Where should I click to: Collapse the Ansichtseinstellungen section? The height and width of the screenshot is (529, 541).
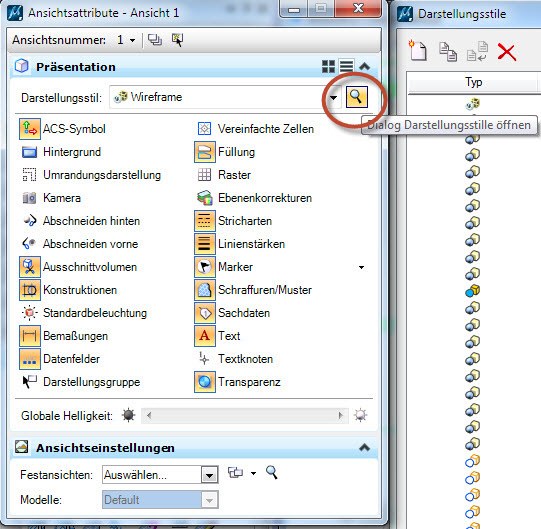coord(364,448)
